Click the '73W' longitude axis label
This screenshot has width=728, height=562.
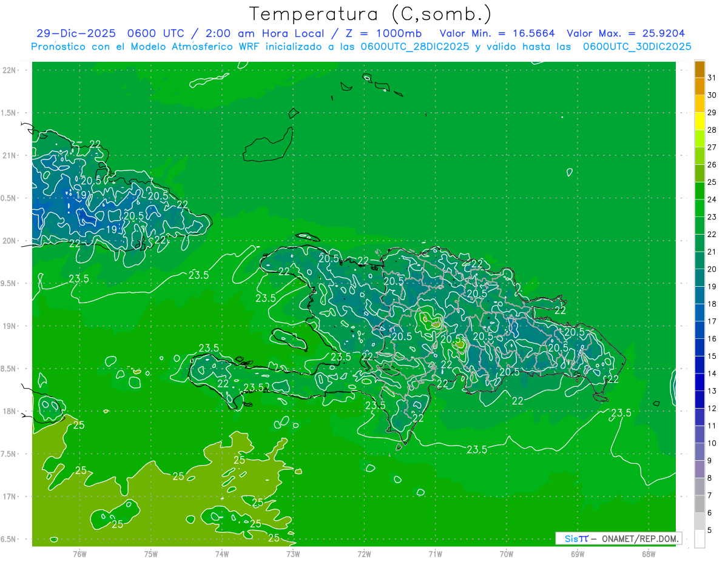point(293,553)
